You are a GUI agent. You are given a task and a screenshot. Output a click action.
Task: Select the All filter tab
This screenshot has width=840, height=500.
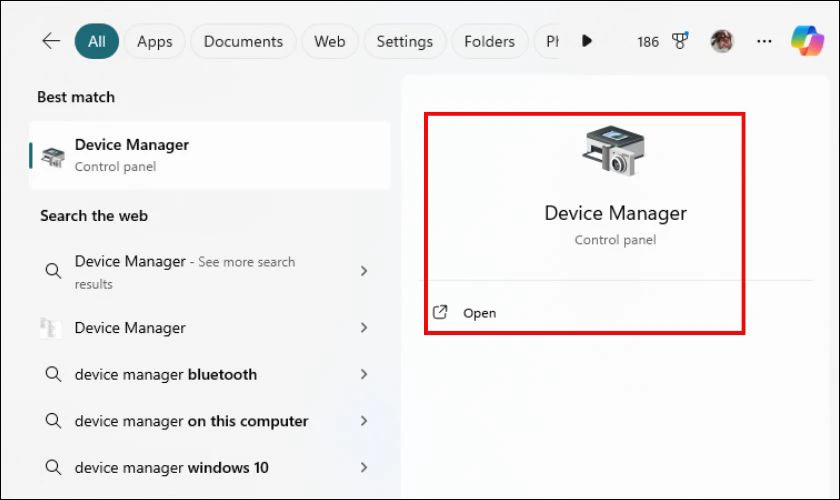(97, 41)
